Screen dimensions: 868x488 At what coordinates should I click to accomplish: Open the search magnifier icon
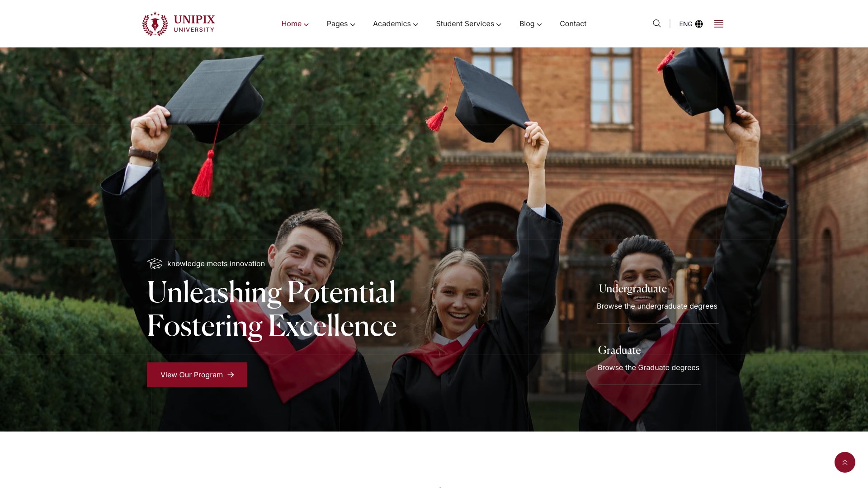[x=657, y=23]
